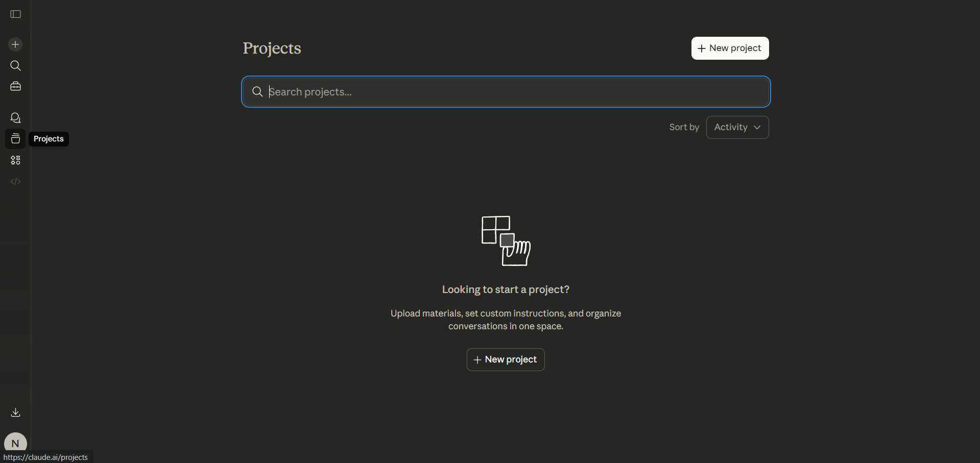980x463 pixels.
Task: Open Artifacts using the shapes icon
Action: pyautogui.click(x=15, y=160)
